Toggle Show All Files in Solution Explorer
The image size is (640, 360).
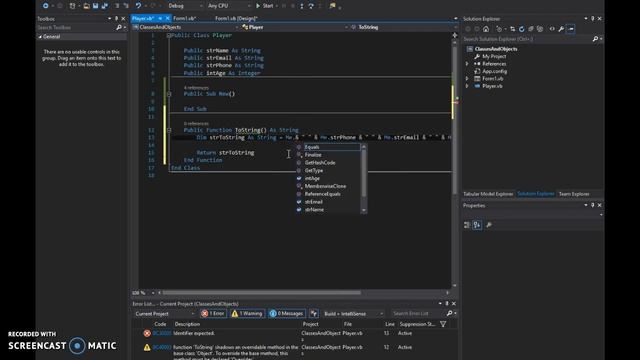tap(540, 29)
